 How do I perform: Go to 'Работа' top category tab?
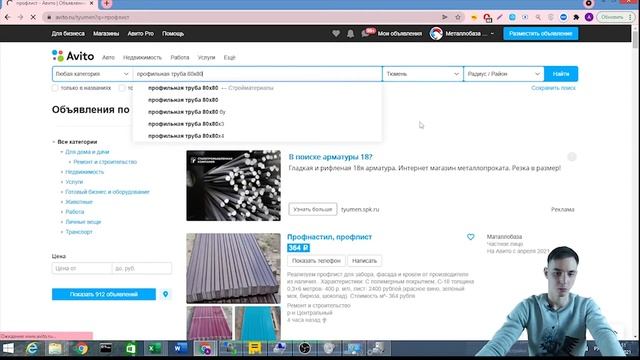[180, 58]
